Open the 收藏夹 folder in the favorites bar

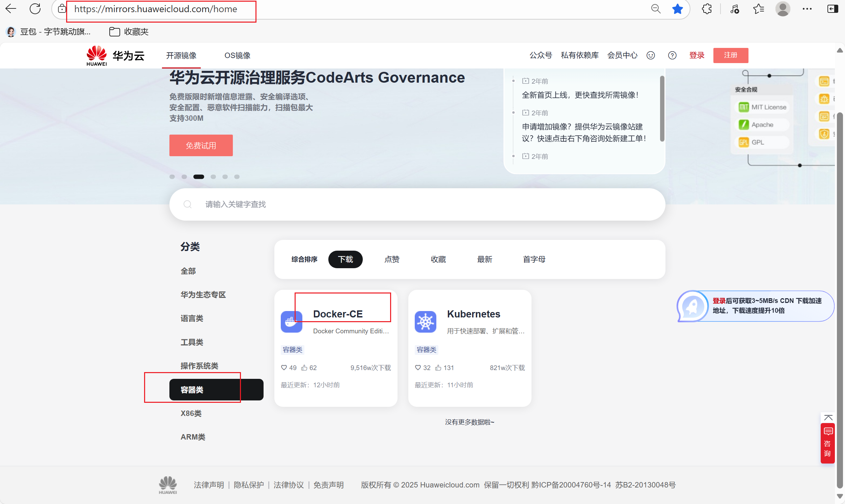[129, 32]
